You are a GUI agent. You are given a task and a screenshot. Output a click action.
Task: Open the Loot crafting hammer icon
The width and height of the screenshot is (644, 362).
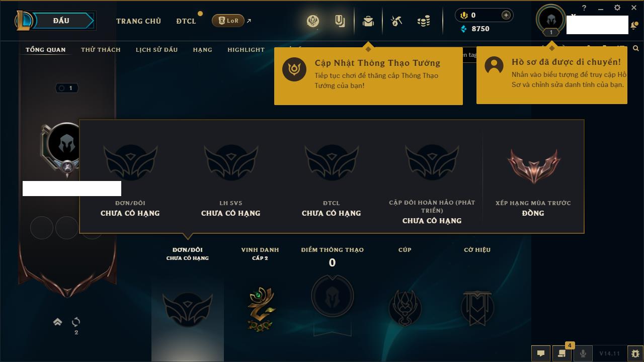click(396, 21)
